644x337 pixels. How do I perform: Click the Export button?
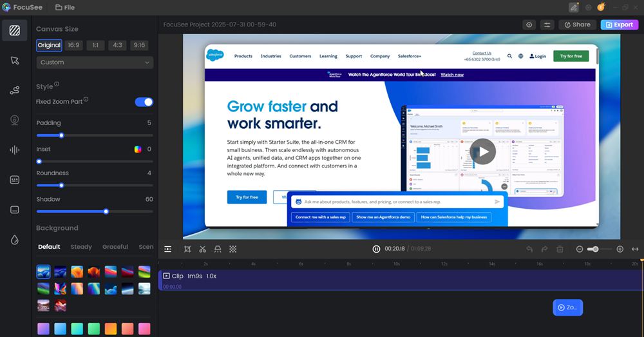620,24
